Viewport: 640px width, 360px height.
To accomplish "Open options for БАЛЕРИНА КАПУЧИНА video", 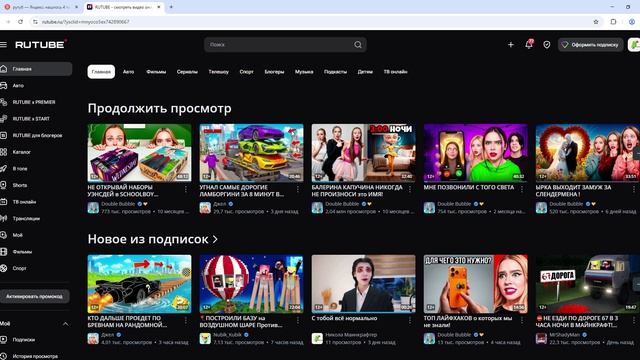I will click(410, 189).
